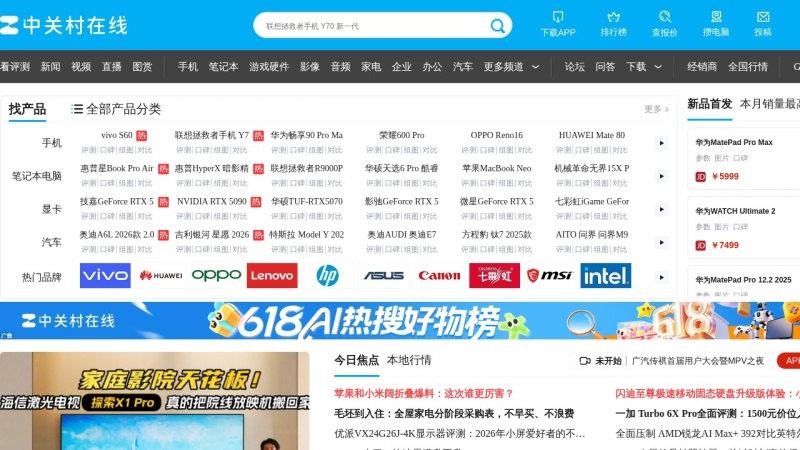Click the 查报价 price lookup icon

[664, 17]
